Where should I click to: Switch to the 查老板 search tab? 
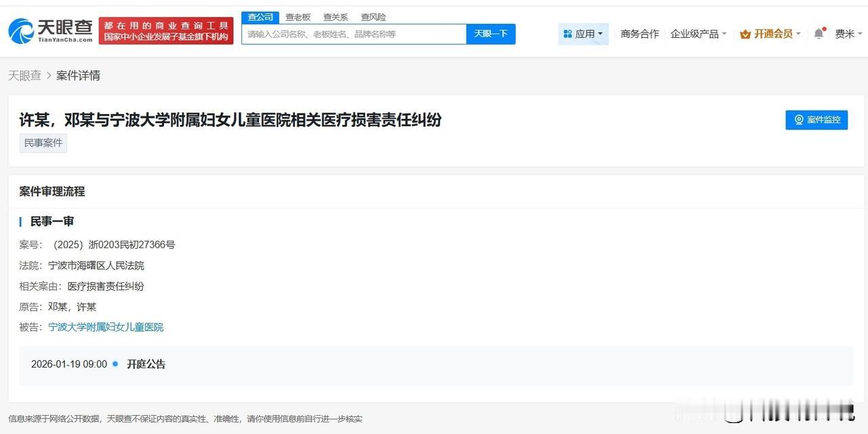(x=298, y=17)
